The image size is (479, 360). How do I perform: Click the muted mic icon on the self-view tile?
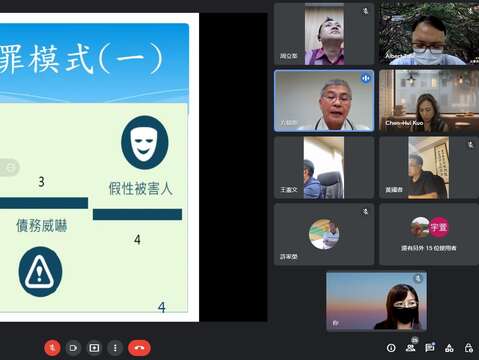coord(418,278)
